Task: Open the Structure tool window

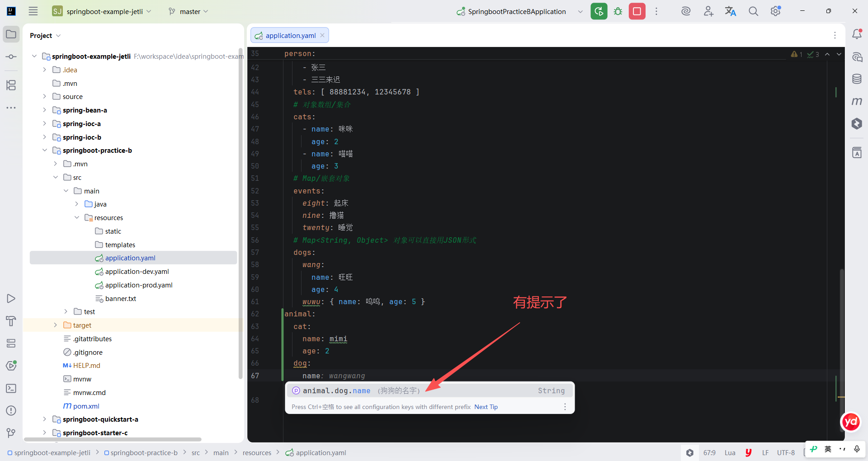Action: 11,85
